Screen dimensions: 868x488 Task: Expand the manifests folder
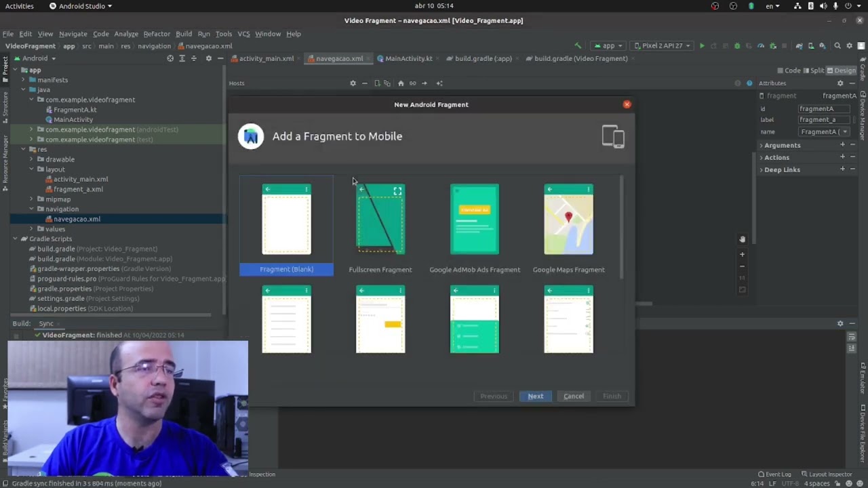point(23,80)
